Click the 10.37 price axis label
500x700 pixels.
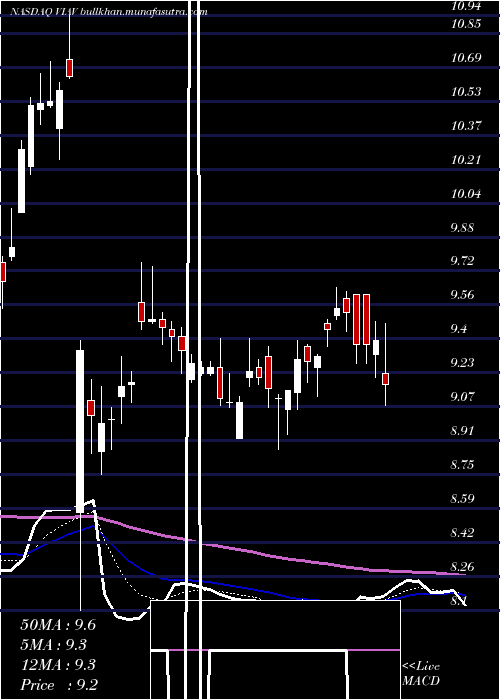point(466,126)
